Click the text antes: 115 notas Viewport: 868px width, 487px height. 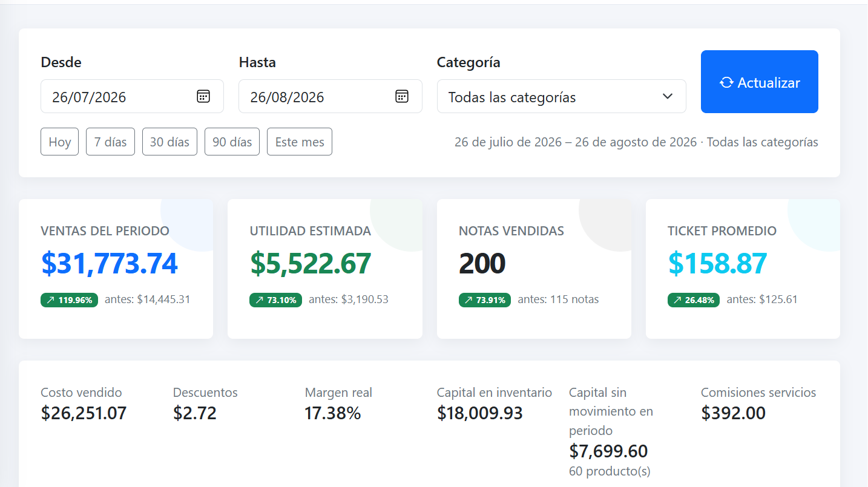(558, 299)
